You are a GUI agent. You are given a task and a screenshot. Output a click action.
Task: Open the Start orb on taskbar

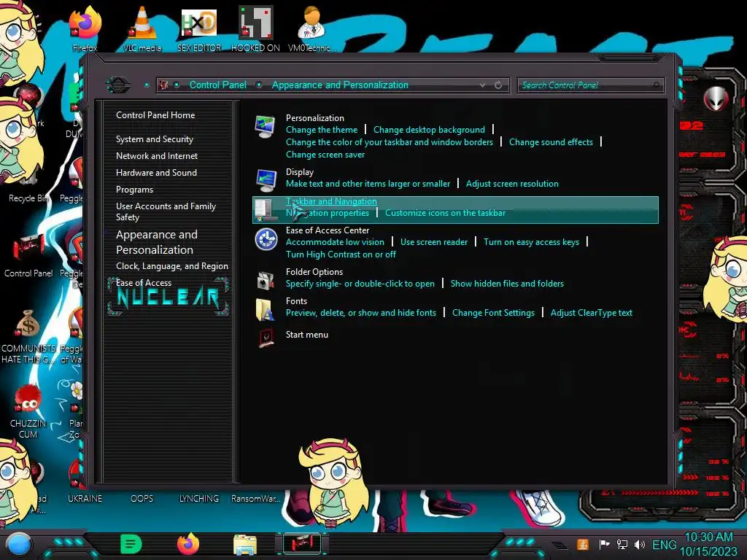click(19, 544)
